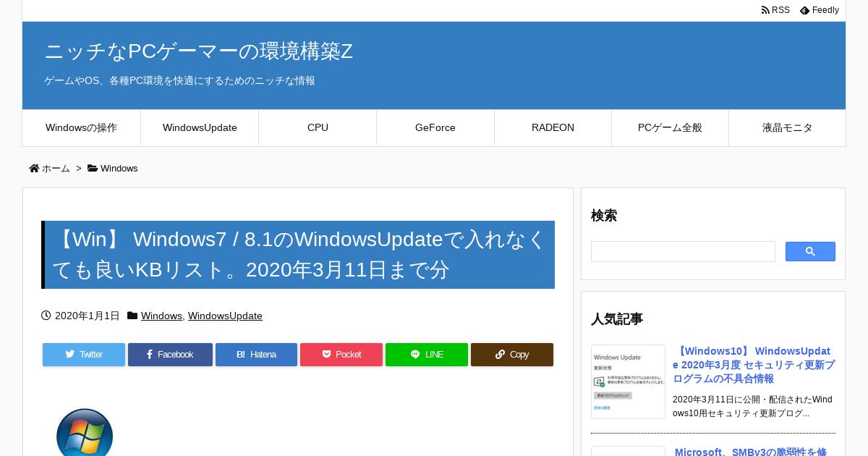Click the 人気記事 sidebar heading
Screen dimensions: 868x456
pos(617,319)
